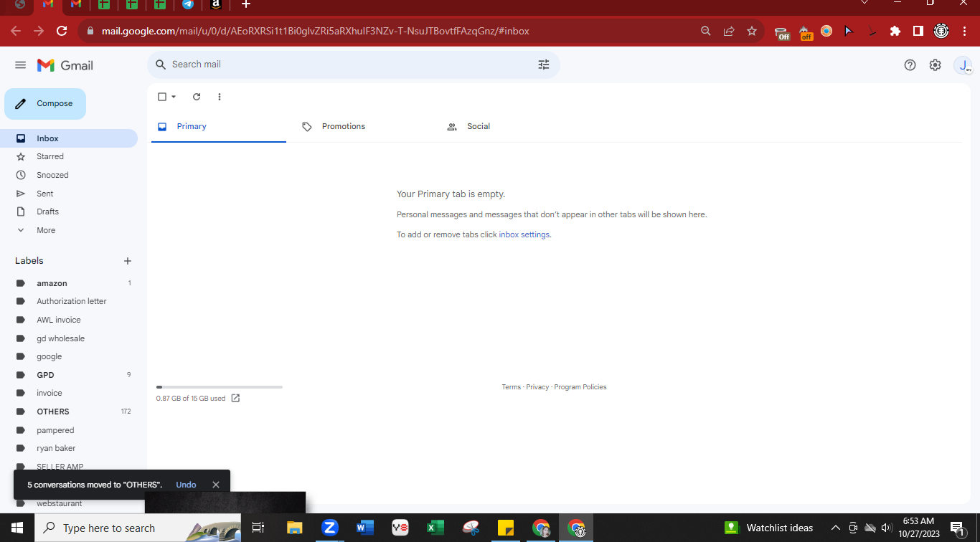Switch to the Telegram browser tab
The image size is (980, 542).
pyautogui.click(x=188, y=4)
